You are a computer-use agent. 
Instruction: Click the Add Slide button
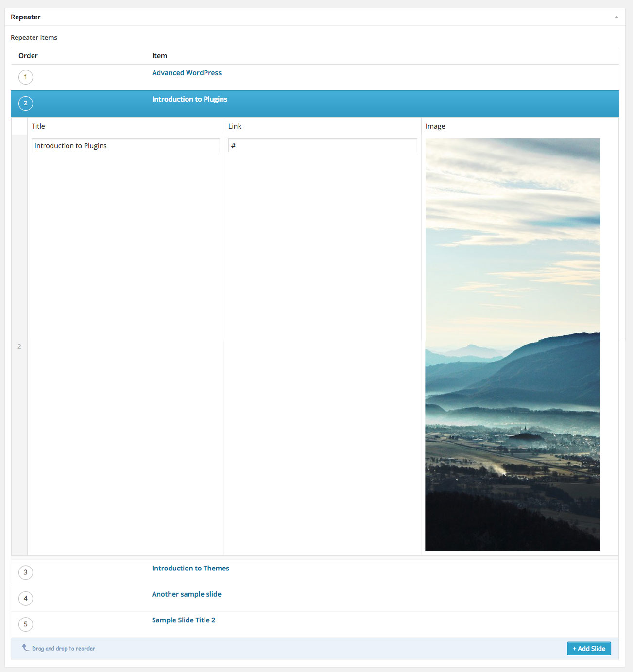pyautogui.click(x=589, y=648)
